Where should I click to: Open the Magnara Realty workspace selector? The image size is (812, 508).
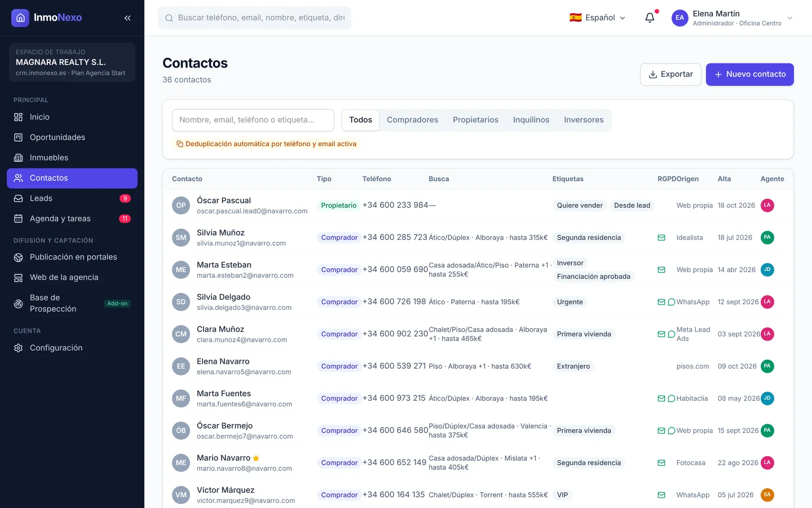72,62
